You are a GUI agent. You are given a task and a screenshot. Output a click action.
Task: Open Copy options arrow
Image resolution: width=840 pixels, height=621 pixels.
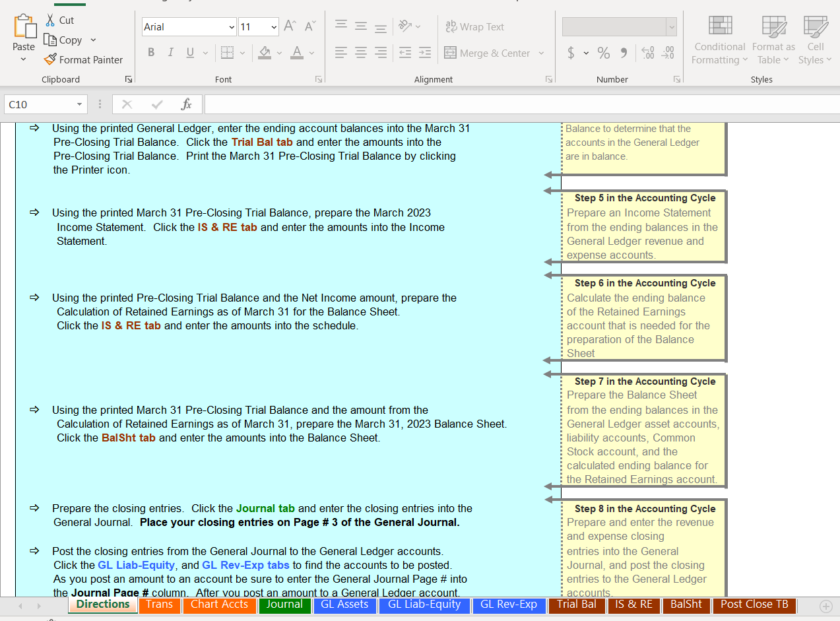(93, 40)
